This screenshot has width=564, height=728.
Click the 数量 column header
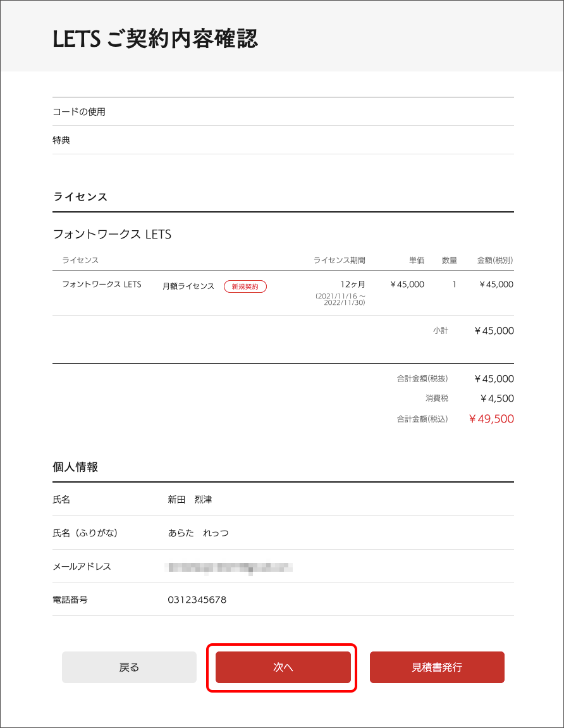coord(449,261)
